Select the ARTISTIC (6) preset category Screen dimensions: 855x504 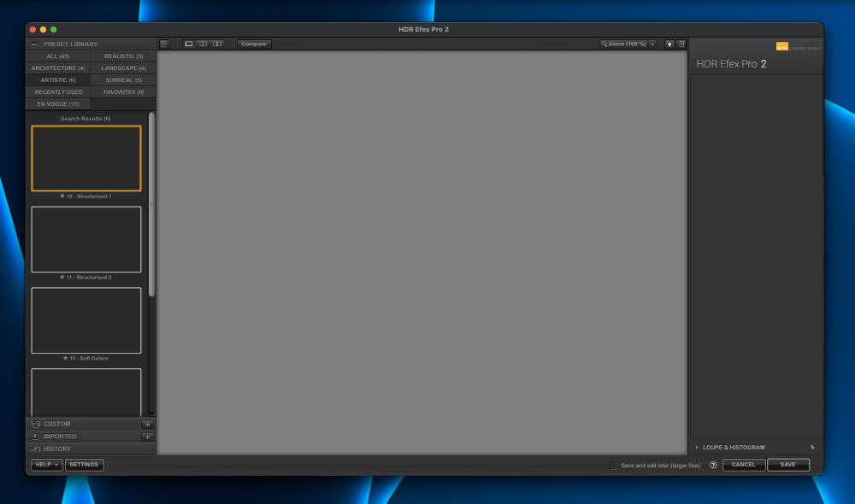point(58,80)
